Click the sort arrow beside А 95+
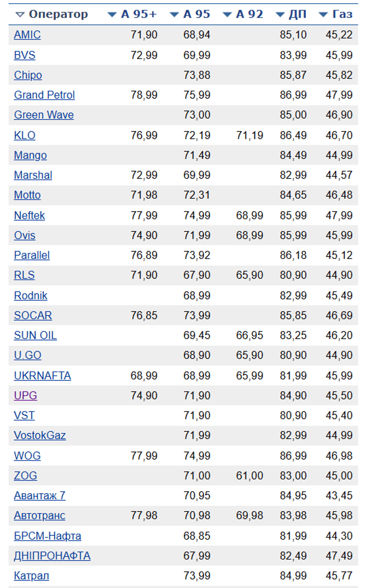Screen dimensions: 374x588 112,15
